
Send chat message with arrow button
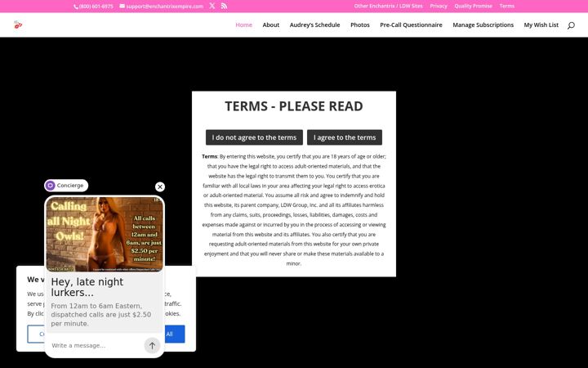152,345
